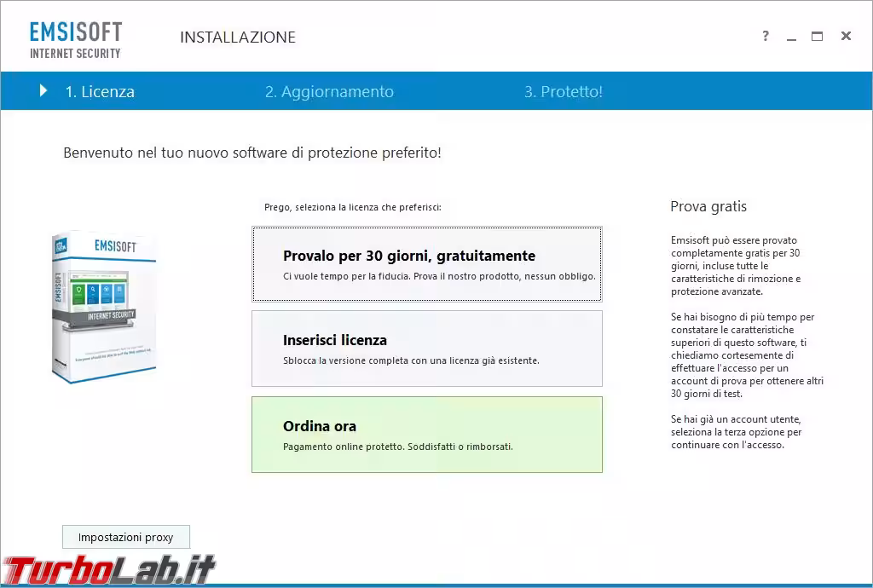
Task: Select the 2. Aggiornamento step
Action: point(329,91)
